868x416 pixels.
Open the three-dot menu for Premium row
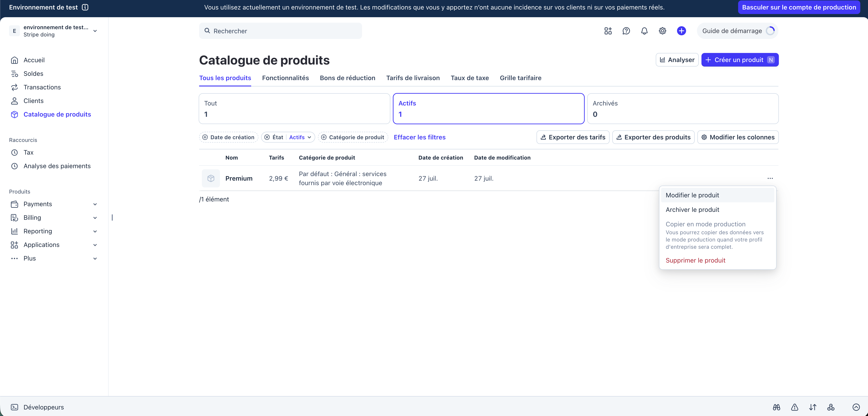click(770, 178)
